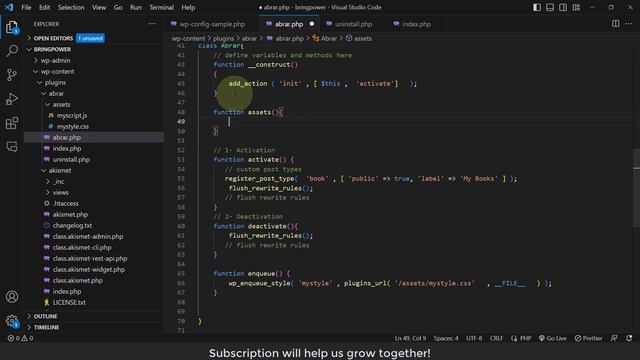Screen dimensions: 640x360
Task: Click unsaved dot on abrar.php tab
Action: point(312,24)
